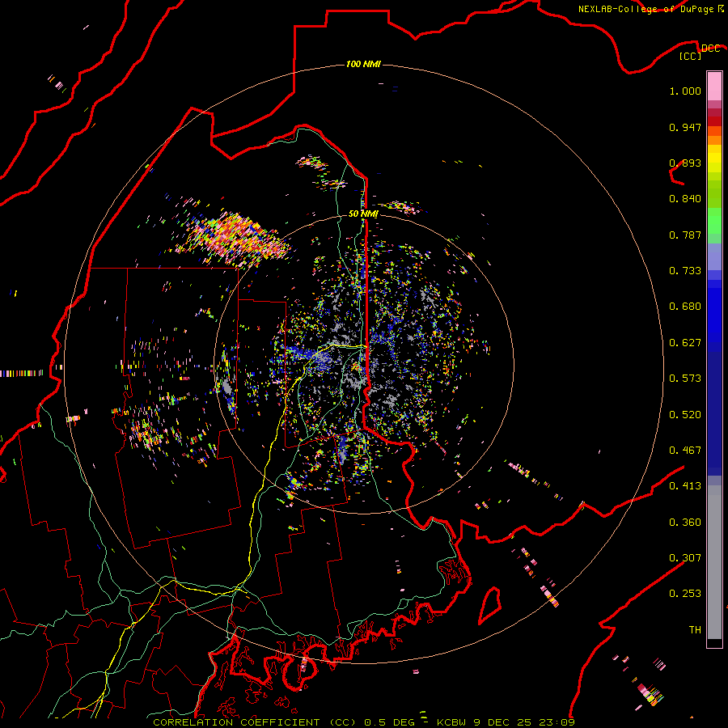Click the 23:09 timestamp in the footer
The height and width of the screenshot is (728, 728).
click(557, 722)
